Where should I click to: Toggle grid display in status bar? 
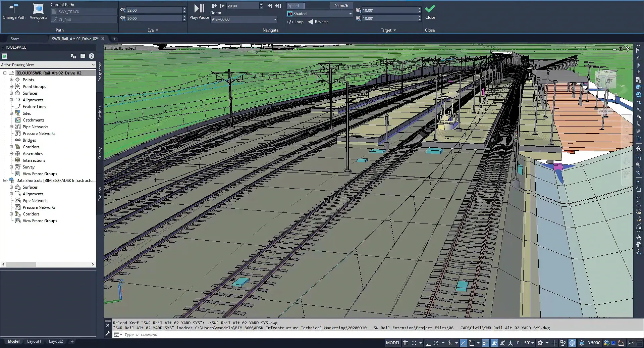coord(406,343)
